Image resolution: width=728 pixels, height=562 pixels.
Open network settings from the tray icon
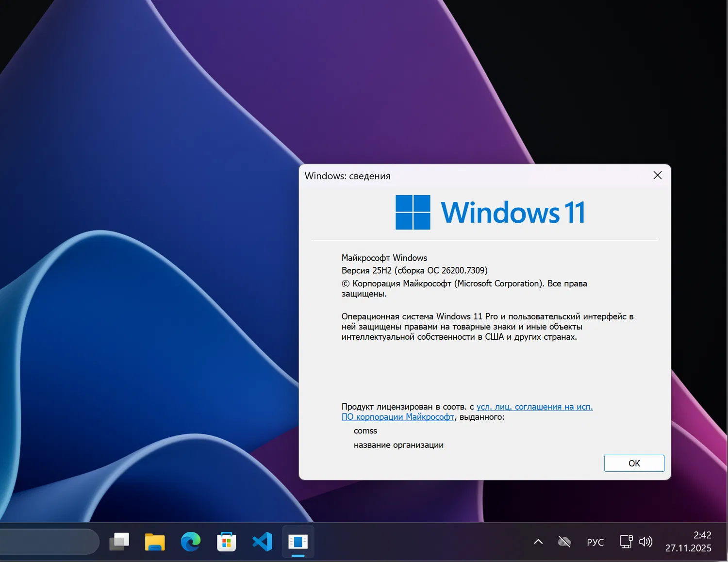click(626, 542)
